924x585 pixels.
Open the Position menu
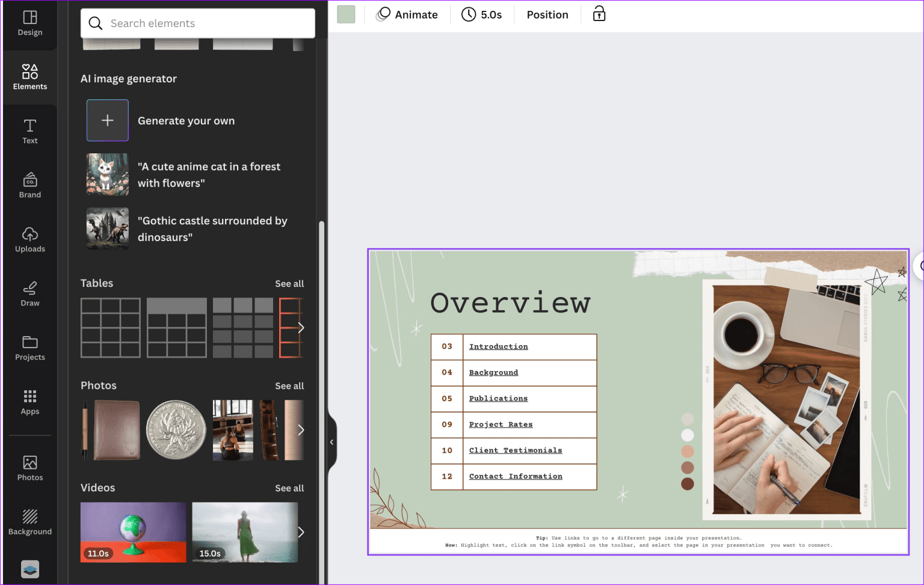pos(546,14)
